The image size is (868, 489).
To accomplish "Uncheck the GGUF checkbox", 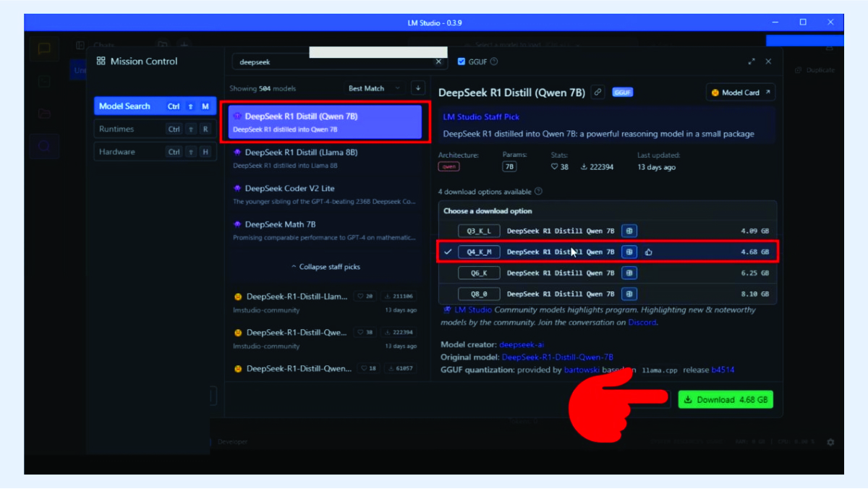I will tap(461, 62).
